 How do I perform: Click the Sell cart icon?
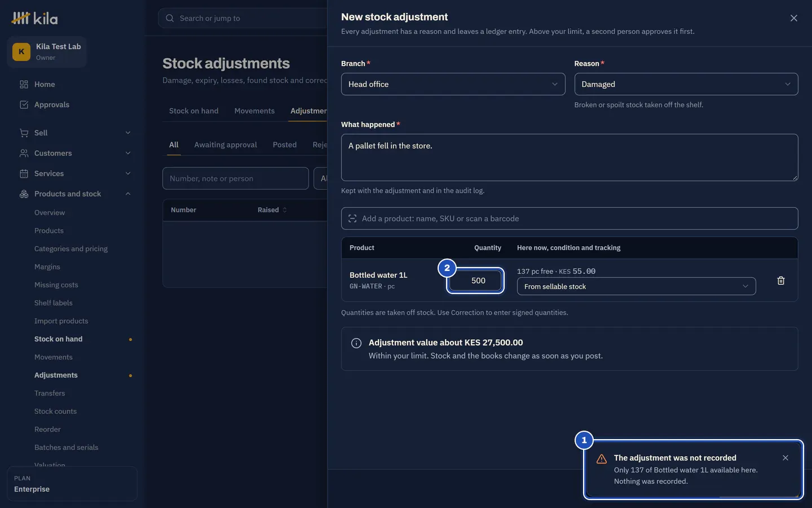(24, 133)
